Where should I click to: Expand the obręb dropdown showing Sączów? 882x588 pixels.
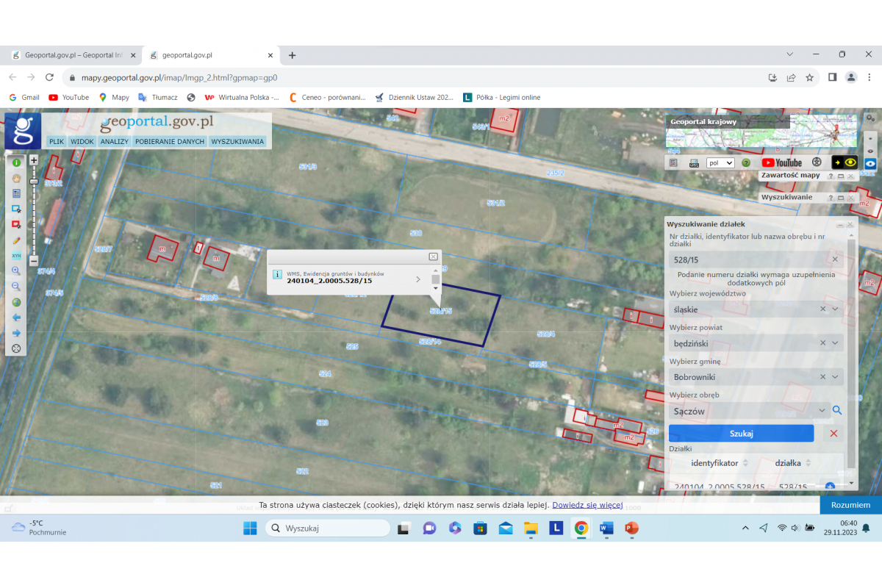point(821,411)
